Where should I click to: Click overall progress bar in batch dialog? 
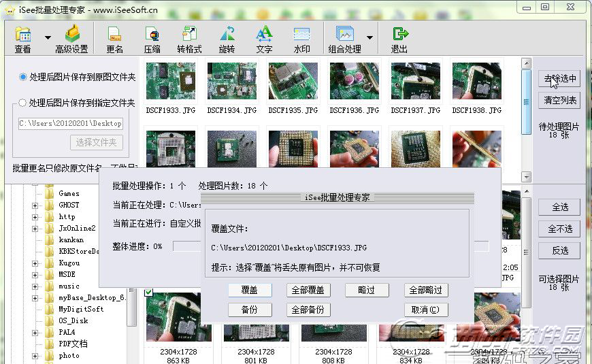[x=331, y=246]
